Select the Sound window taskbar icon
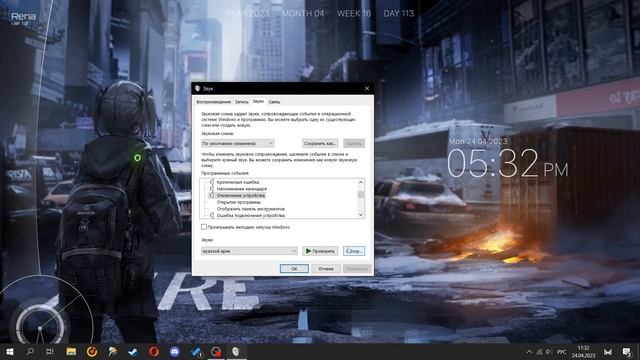The height and width of the screenshot is (360, 640). pyautogui.click(x=236, y=351)
